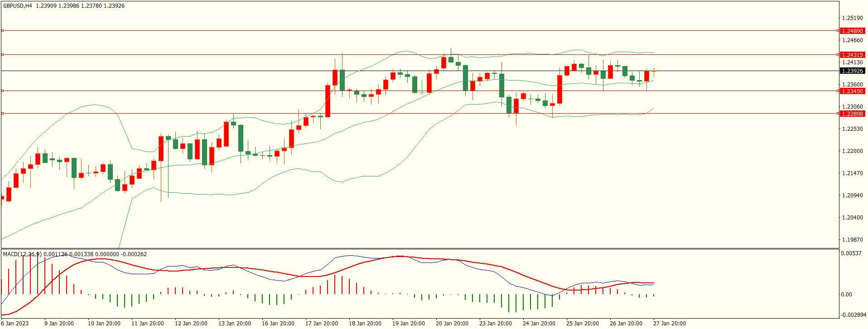Image resolution: width=868 pixels, height=329 pixels.
Task: Click the 1.24660 price axis label
Action: click(x=852, y=40)
